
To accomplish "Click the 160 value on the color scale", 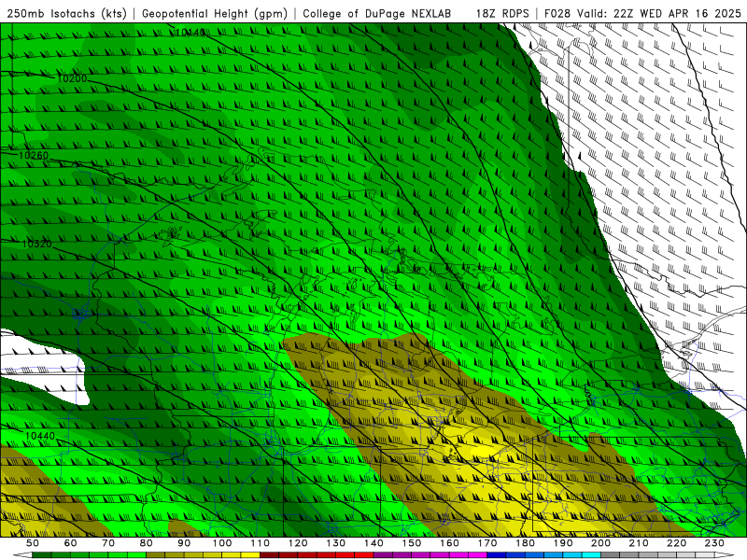I will coord(449,543).
